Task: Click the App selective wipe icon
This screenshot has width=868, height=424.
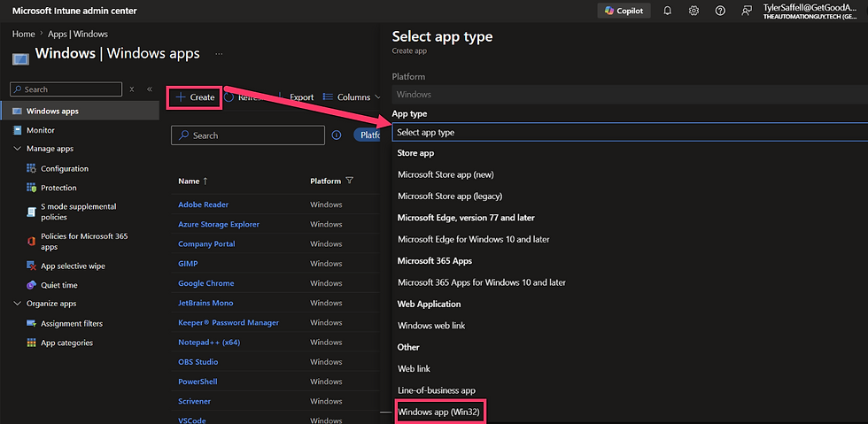Action: click(x=31, y=266)
